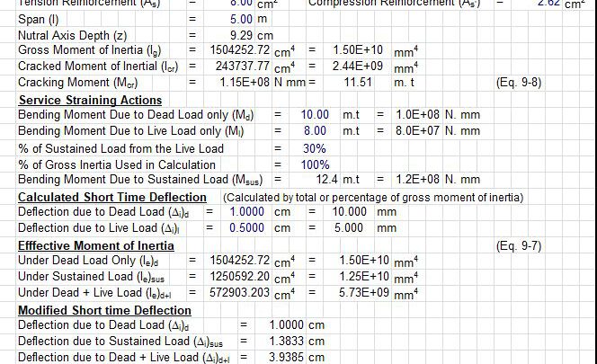Edit the 100% gross inertia input

(315, 164)
